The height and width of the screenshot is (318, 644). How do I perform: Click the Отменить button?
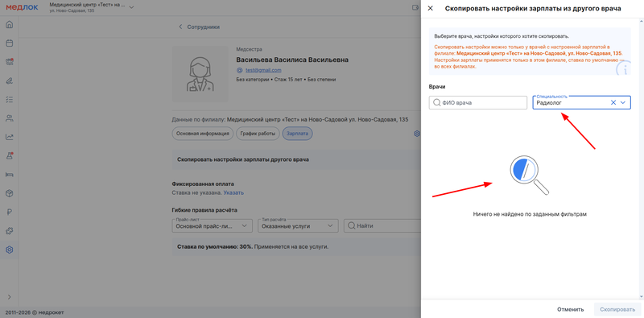570,309
